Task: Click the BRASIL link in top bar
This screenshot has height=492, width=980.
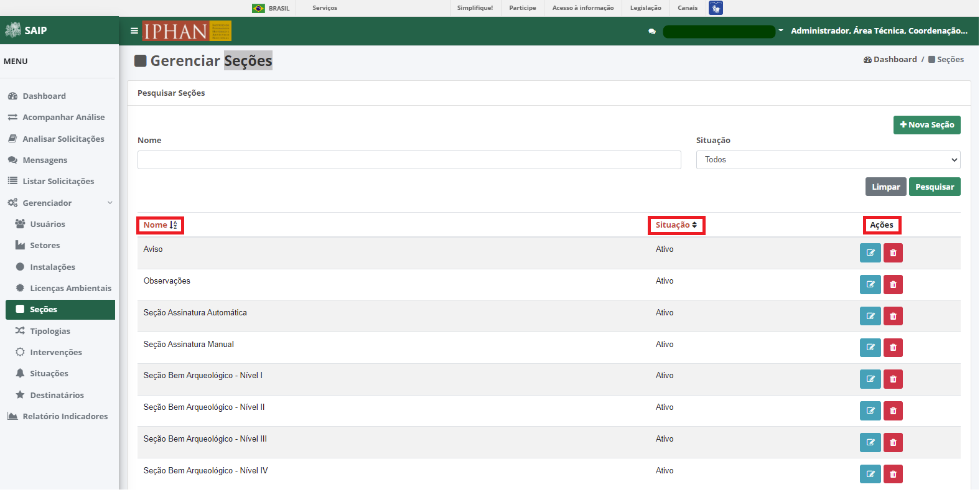Action: point(279,8)
